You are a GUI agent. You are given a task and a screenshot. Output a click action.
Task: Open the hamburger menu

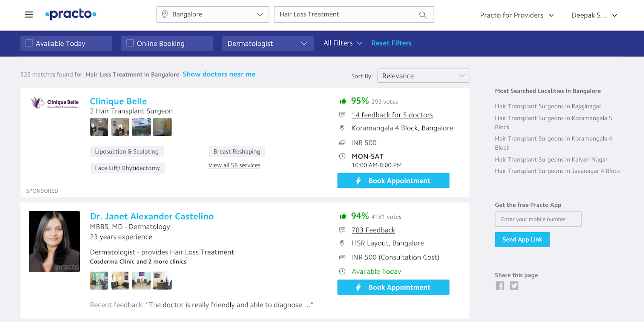(x=29, y=14)
